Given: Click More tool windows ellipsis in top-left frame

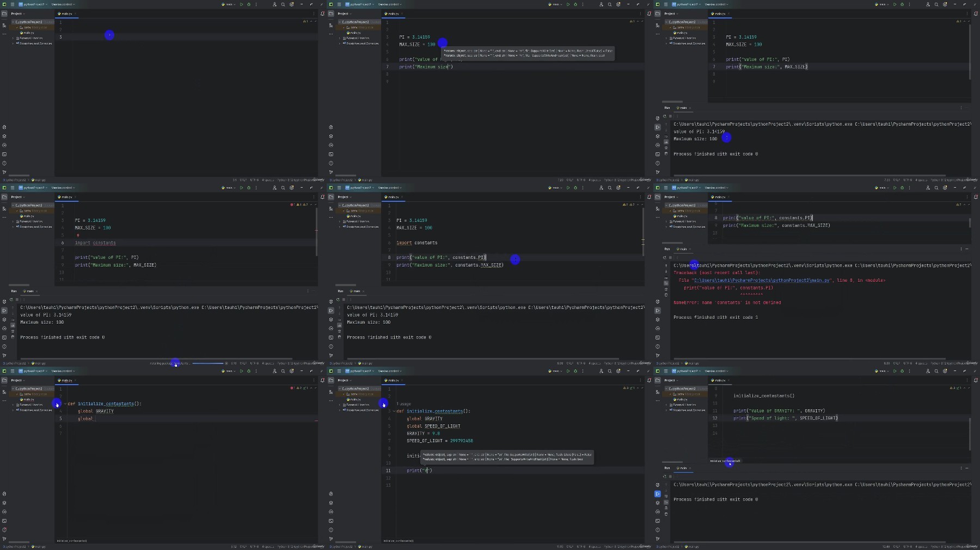Looking at the screenshot, I should 4,33.
